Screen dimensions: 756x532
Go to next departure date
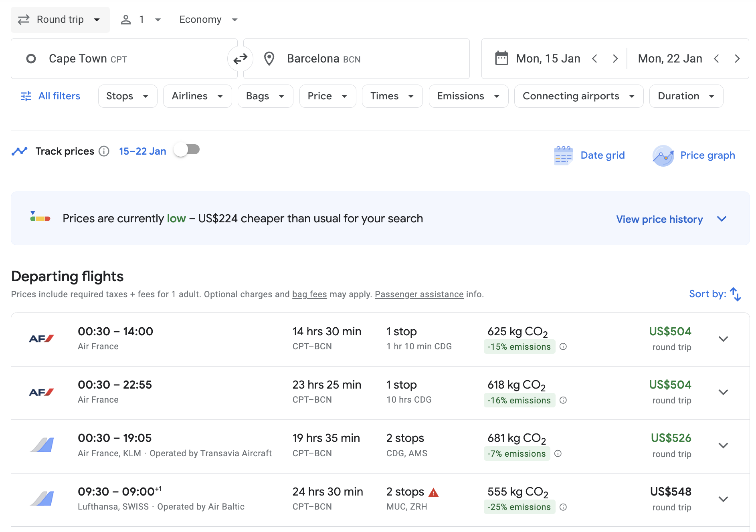615,59
